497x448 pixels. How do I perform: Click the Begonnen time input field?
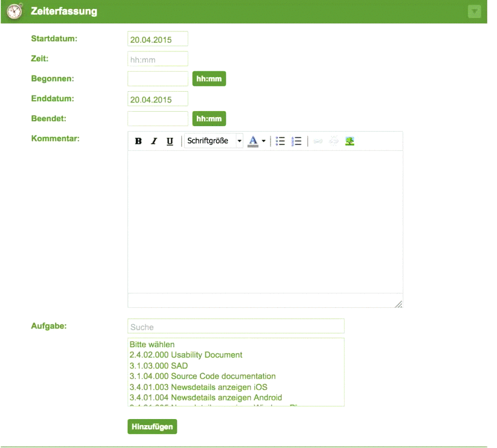click(158, 79)
